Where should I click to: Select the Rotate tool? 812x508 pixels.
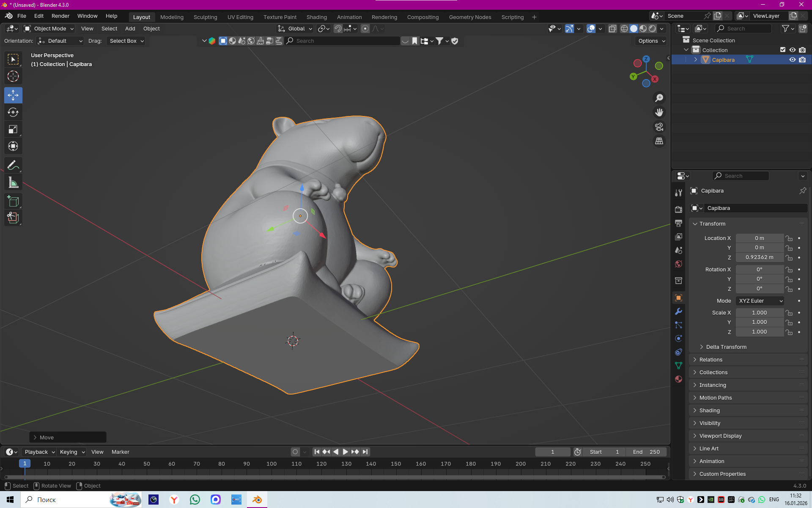(x=13, y=112)
